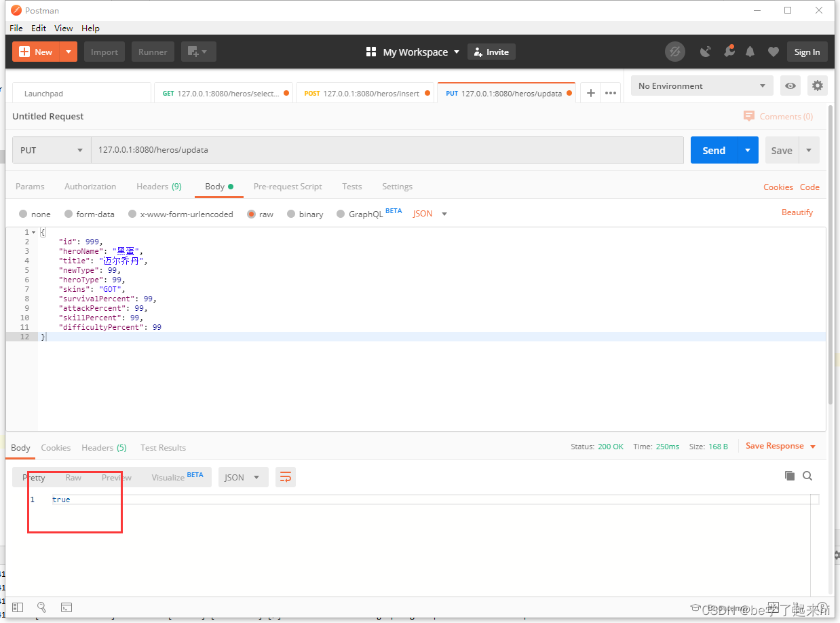Click the workspace grid icon

tap(371, 52)
